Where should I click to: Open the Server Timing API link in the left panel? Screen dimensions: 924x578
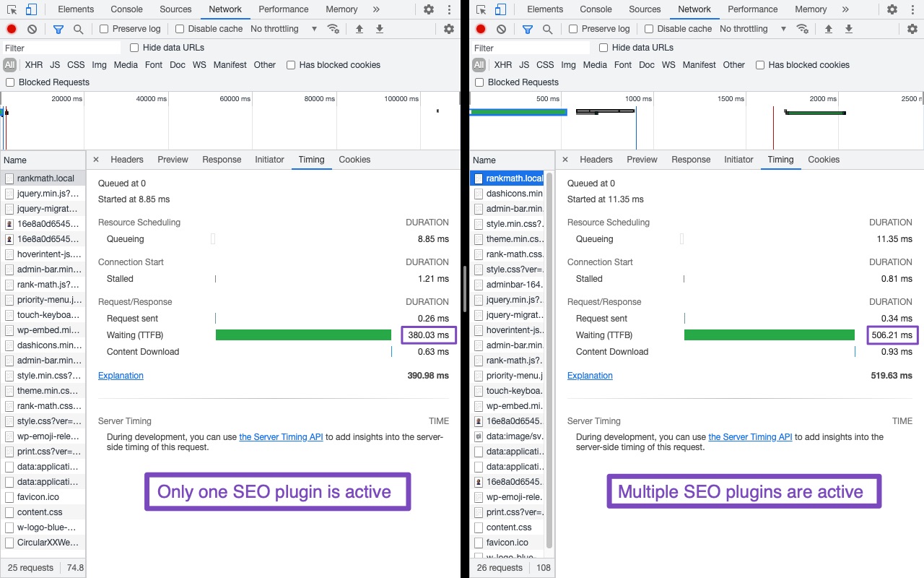(281, 437)
